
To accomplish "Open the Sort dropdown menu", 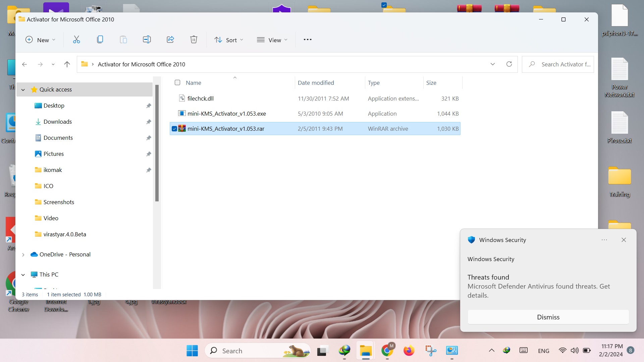I will tap(229, 40).
